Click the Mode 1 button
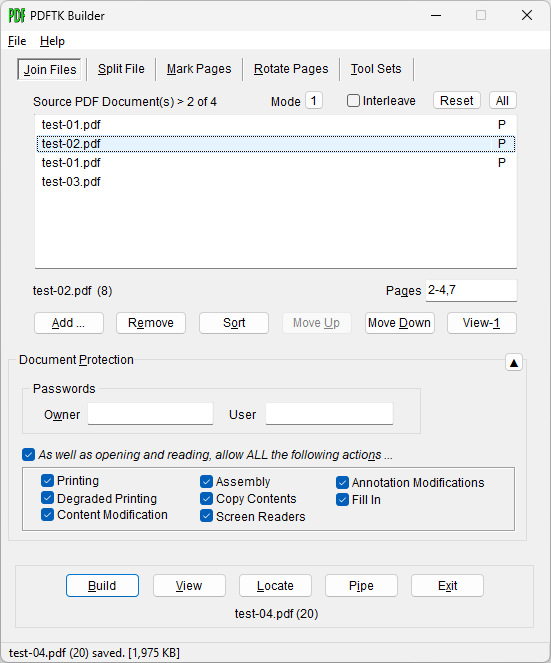Screen dimensions: 551x663 [314, 101]
